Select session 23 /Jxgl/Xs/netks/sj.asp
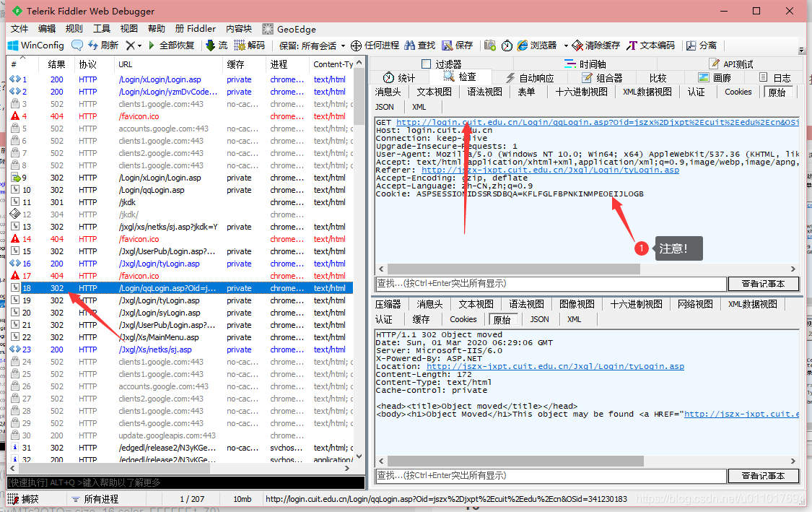Image resolution: width=812 pixels, height=512 pixels. point(181,350)
